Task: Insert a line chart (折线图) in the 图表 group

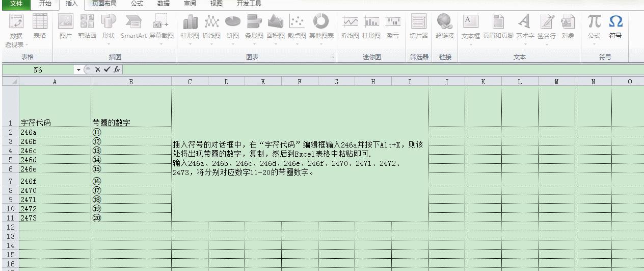Action: [x=211, y=29]
